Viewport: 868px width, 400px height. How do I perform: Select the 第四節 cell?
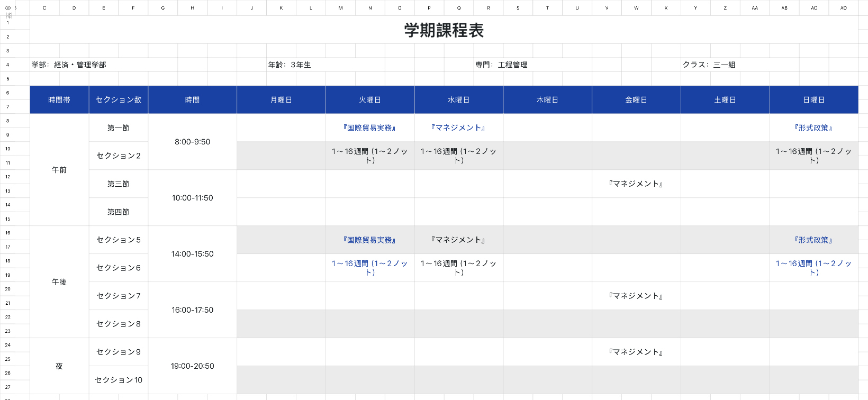(x=119, y=212)
